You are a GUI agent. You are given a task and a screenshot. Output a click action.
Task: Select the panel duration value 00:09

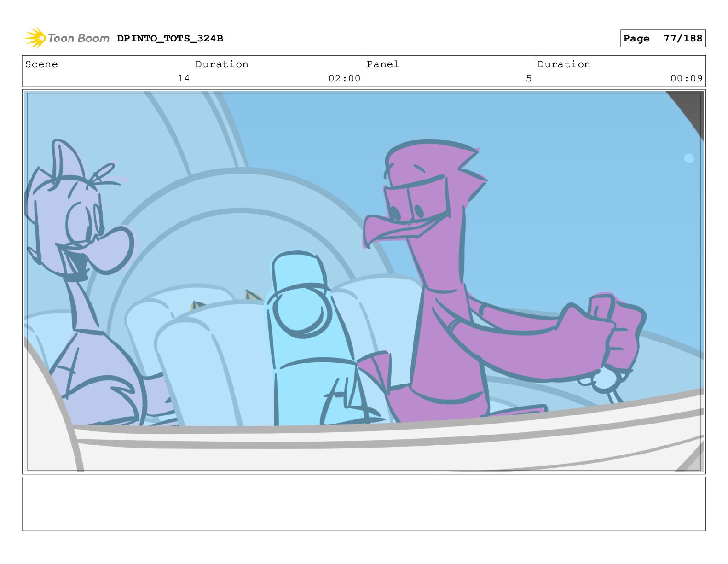click(x=686, y=78)
